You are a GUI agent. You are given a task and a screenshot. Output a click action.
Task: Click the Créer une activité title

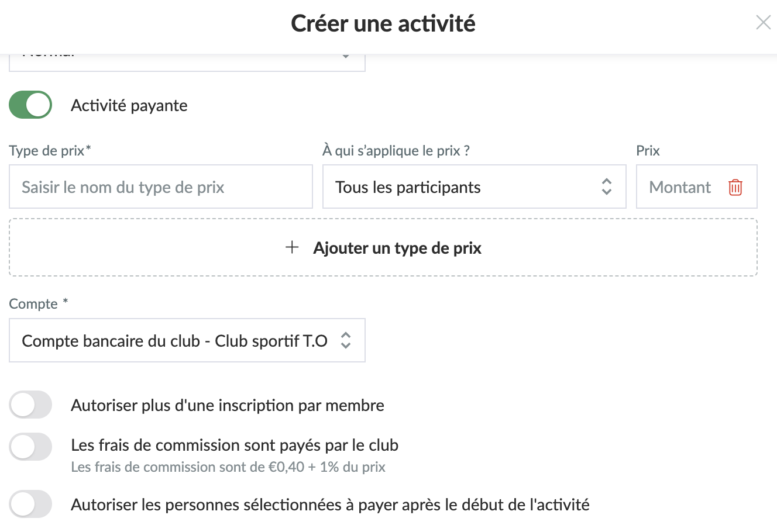[x=383, y=23]
